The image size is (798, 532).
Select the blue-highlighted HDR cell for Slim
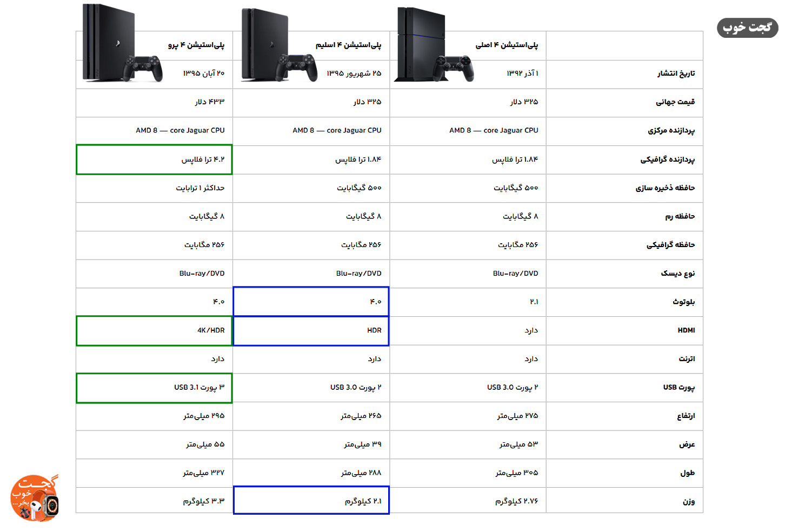pyautogui.click(x=311, y=330)
